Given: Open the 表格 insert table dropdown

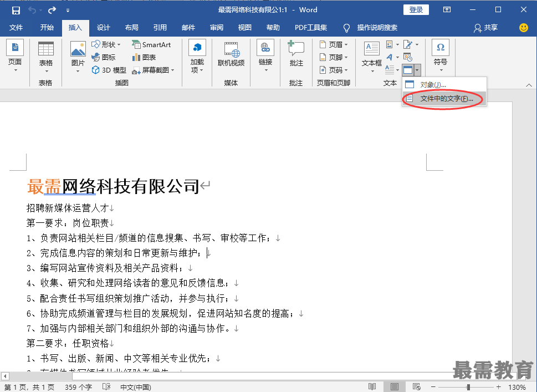Looking at the screenshot, I should pyautogui.click(x=46, y=58).
